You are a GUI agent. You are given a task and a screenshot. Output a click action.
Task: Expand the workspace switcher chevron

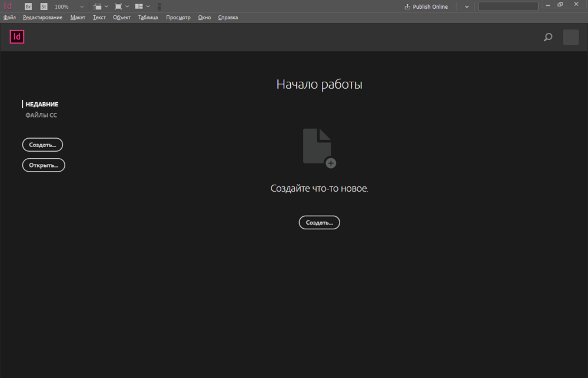(x=467, y=7)
